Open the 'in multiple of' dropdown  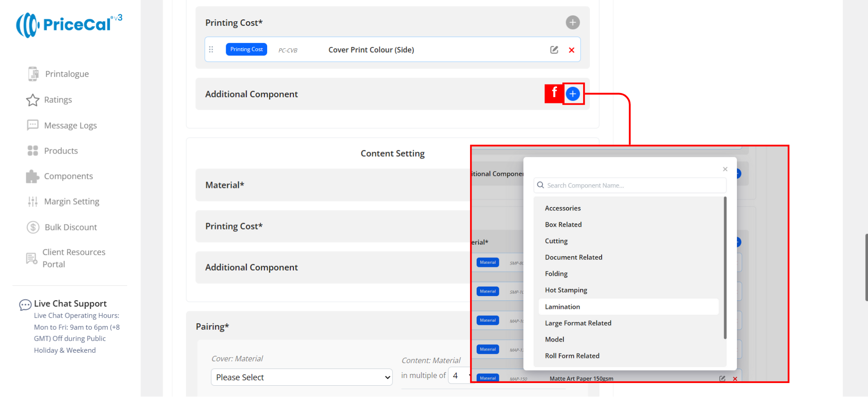[460, 376]
